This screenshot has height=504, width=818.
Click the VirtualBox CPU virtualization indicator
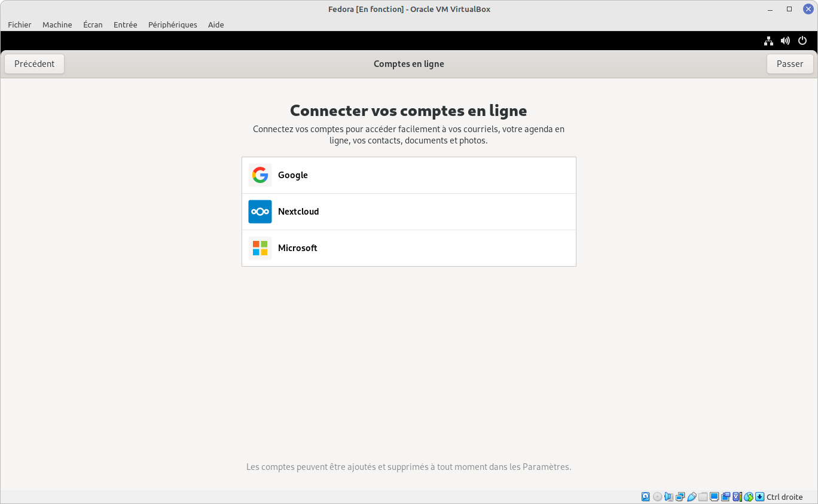pyautogui.click(x=737, y=497)
